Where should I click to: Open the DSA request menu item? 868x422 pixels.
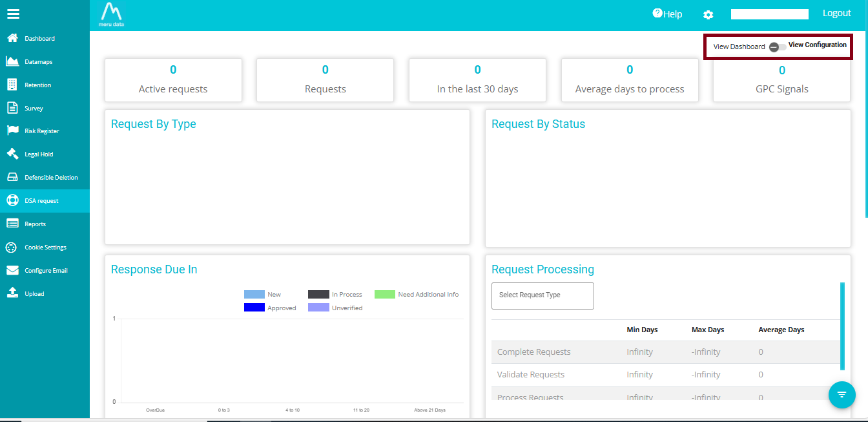(41, 201)
